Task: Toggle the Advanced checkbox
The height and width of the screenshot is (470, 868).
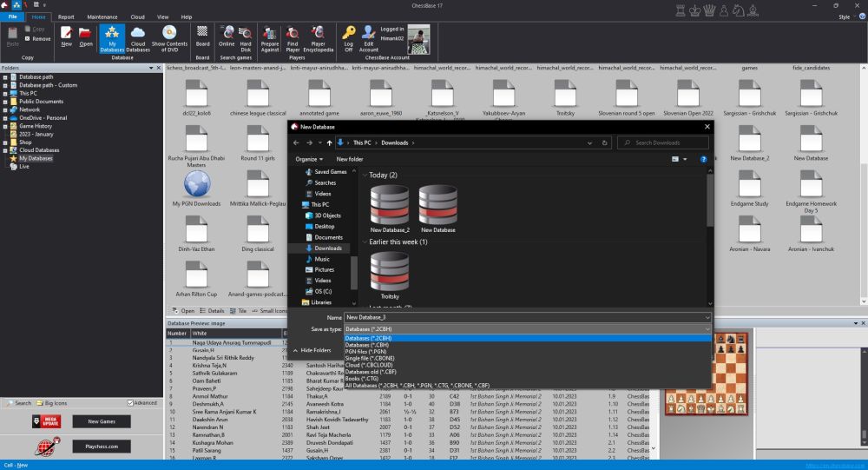Action: [131, 403]
